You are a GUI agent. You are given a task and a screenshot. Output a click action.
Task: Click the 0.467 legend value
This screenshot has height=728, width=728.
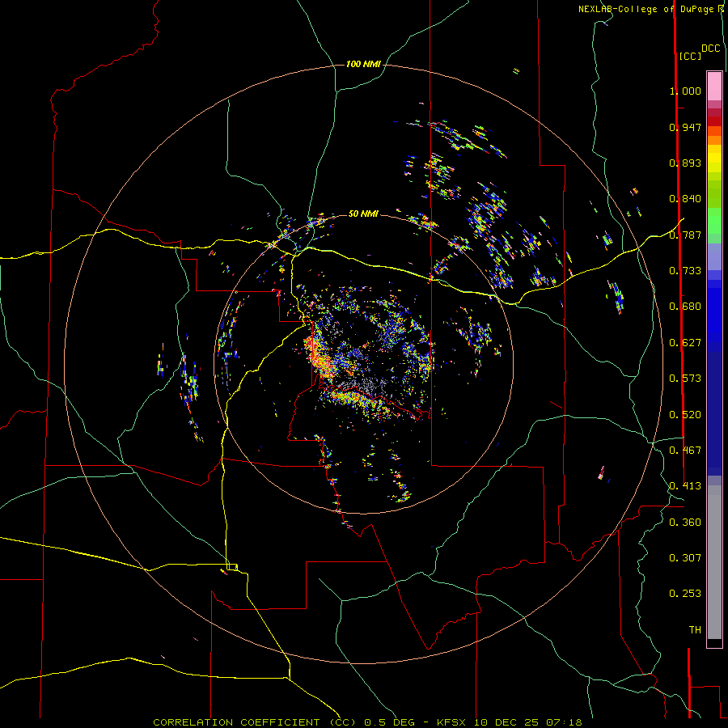coord(685,451)
